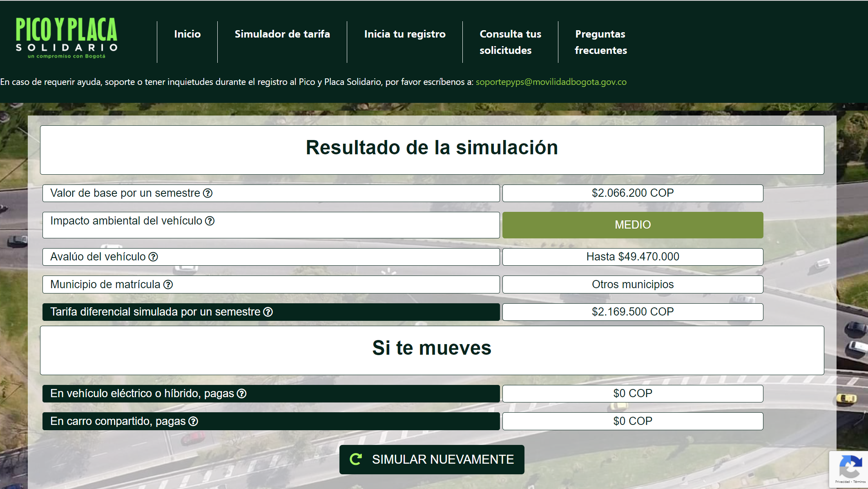Open Inicia tu registro page
The height and width of the screenshot is (489, 868).
(x=404, y=34)
